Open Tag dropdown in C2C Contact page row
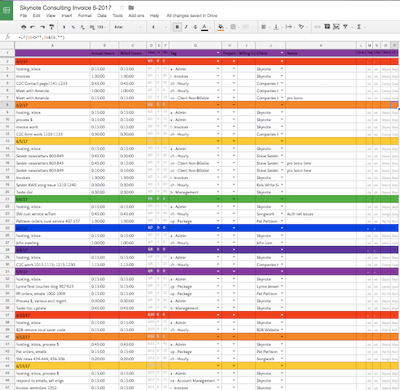Viewport: 400px width, 390px height. click(x=218, y=83)
